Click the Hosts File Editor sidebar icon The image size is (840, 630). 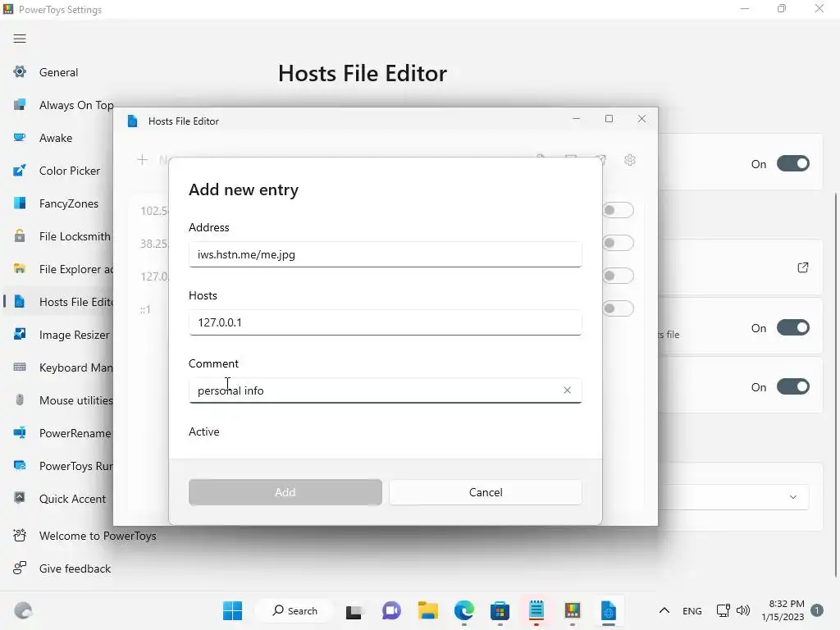[x=20, y=302]
